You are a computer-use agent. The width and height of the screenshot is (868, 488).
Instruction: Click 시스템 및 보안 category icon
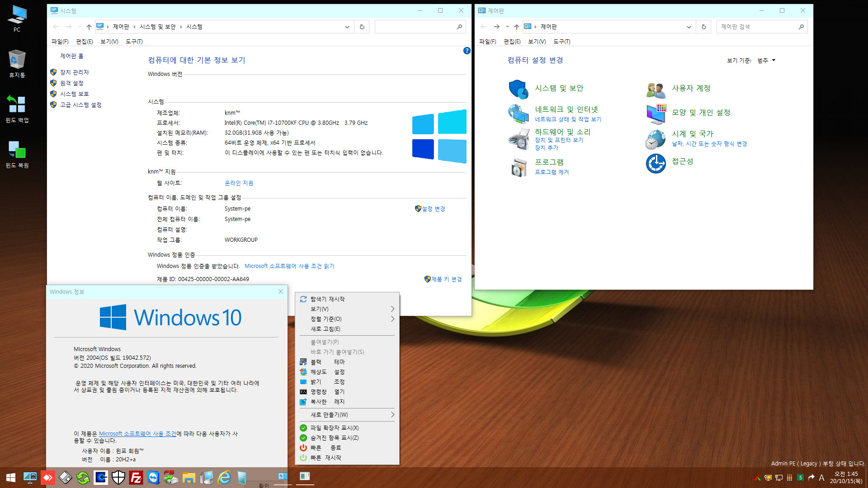(x=518, y=89)
